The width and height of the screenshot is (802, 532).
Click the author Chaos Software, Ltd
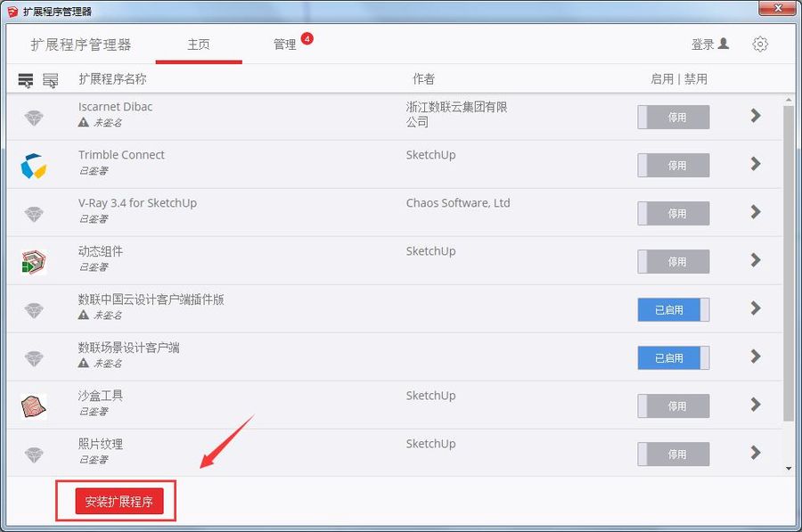tap(458, 202)
